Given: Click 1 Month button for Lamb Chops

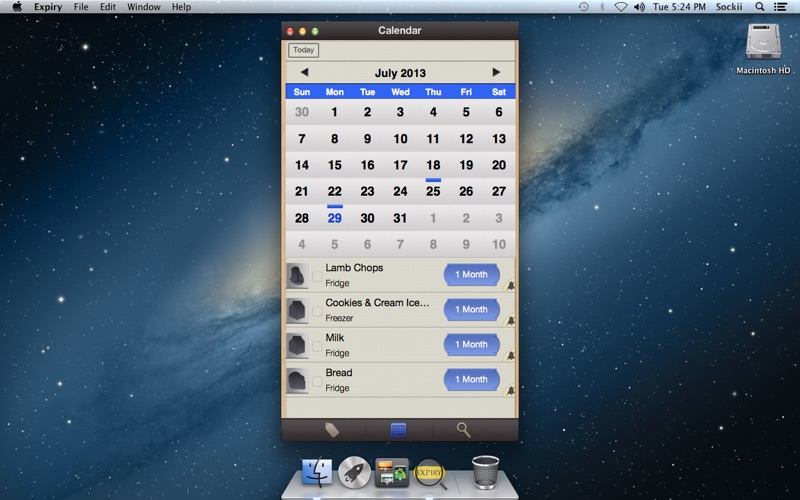Looking at the screenshot, I should click(471, 274).
